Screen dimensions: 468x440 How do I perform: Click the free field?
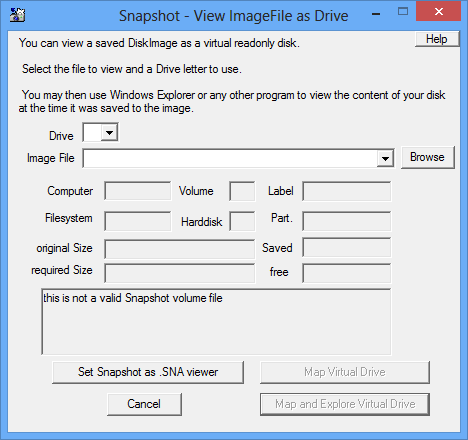pos(347,273)
